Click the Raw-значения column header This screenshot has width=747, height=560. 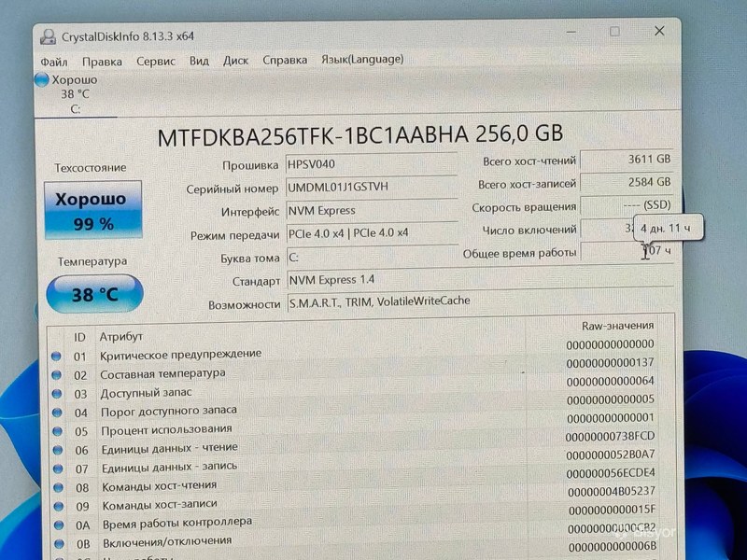(x=617, y=326)
